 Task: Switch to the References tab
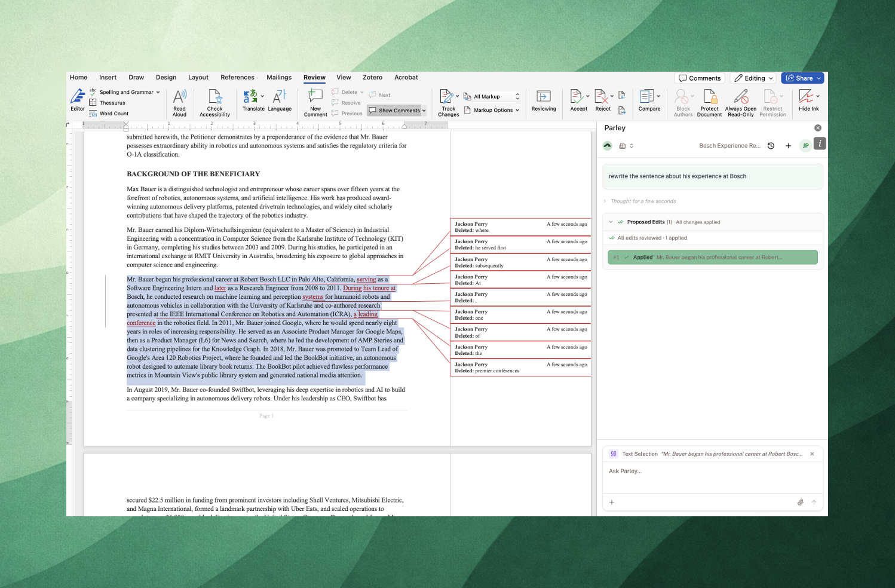point(237,78)
